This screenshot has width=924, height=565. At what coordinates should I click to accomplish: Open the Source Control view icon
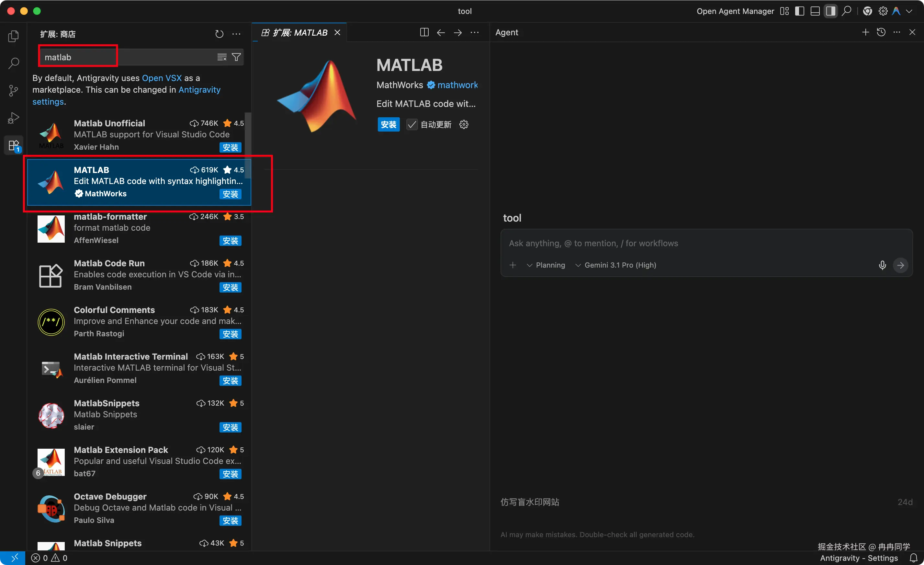(14, 90)
